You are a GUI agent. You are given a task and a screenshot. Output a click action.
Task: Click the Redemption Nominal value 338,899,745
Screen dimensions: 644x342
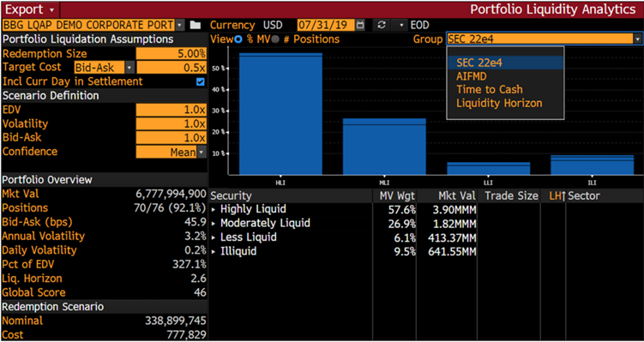pyautogui.click(x=176, y=321)
